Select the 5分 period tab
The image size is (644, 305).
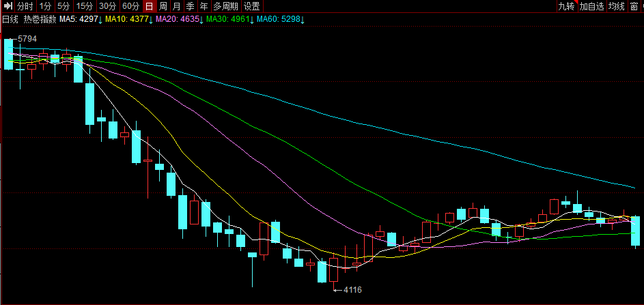click(x=64, y=5)
